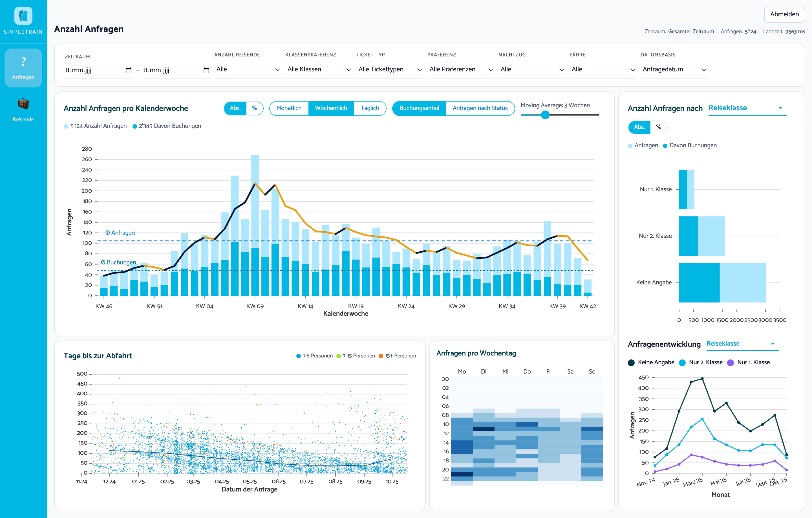Open the Anfragen question mark sidebar item
Image resolution: width=812 pixels, height=518 pixels.
coord(23,68)
